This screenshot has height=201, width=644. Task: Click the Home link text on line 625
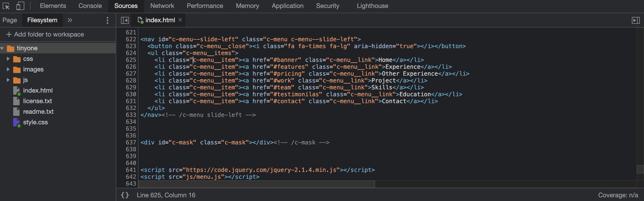point(386,60)
